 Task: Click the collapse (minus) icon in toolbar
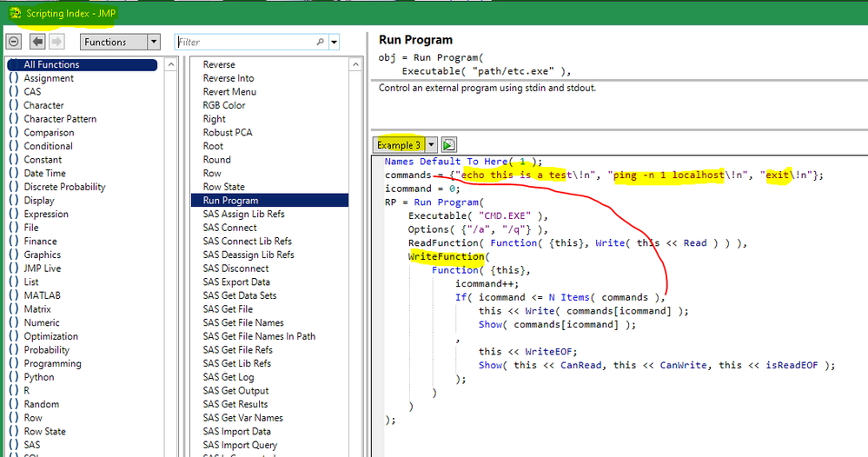pyautogui.click(x=14, y=42)
